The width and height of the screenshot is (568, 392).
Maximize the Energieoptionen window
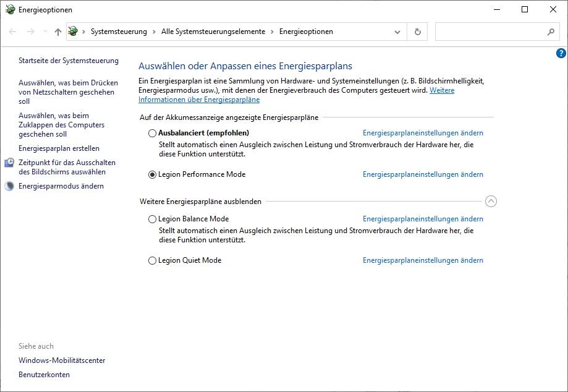(525, 9)
